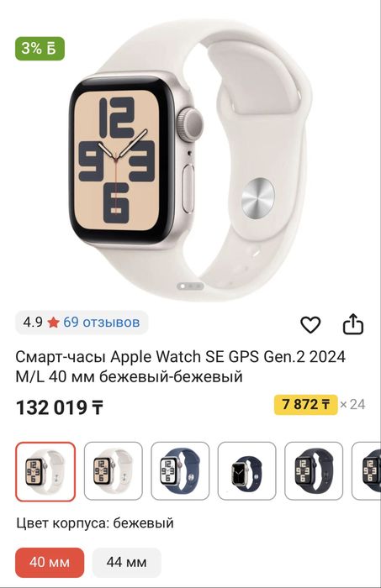Image resolution: width=381 pixels, height=588 pixels.
Task: Tap the heart favorite icon
Action: 310,324
